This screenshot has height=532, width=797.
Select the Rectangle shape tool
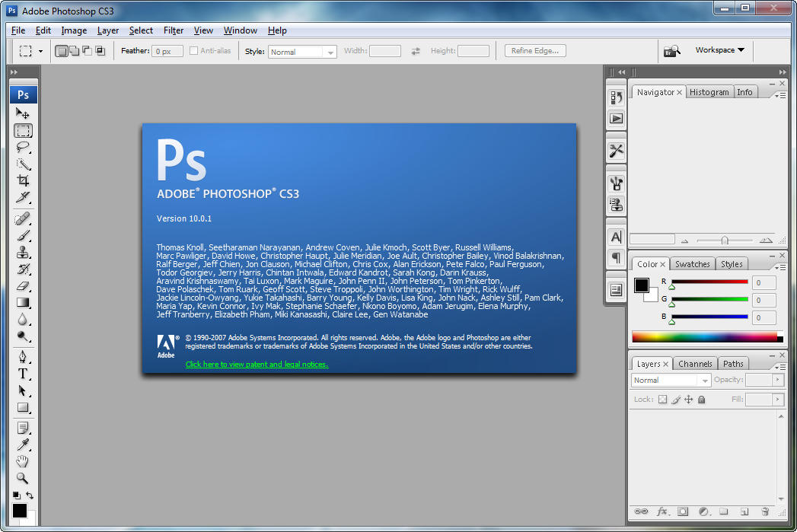(23, 407)
